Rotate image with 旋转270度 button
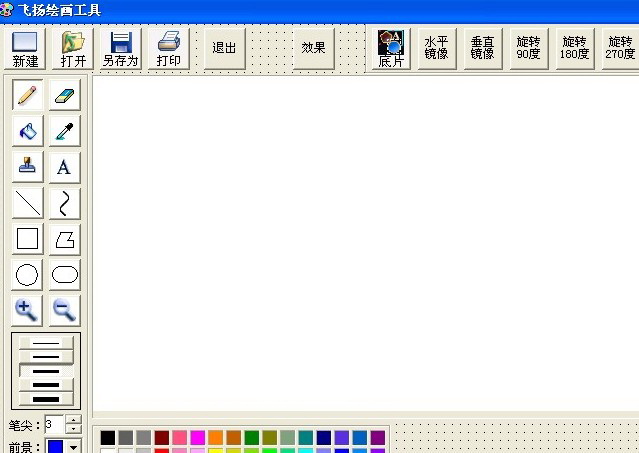639x453 pixels. [x=621, y=48]
